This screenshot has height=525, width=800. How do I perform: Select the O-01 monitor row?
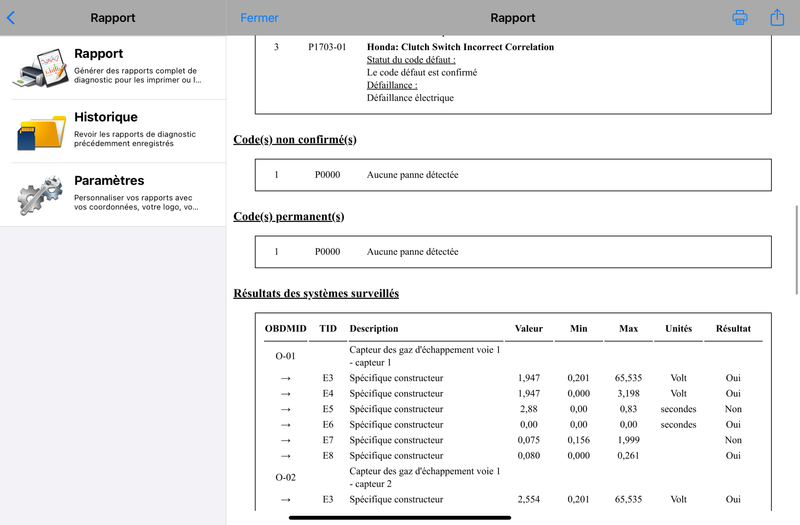click(513, 356)
